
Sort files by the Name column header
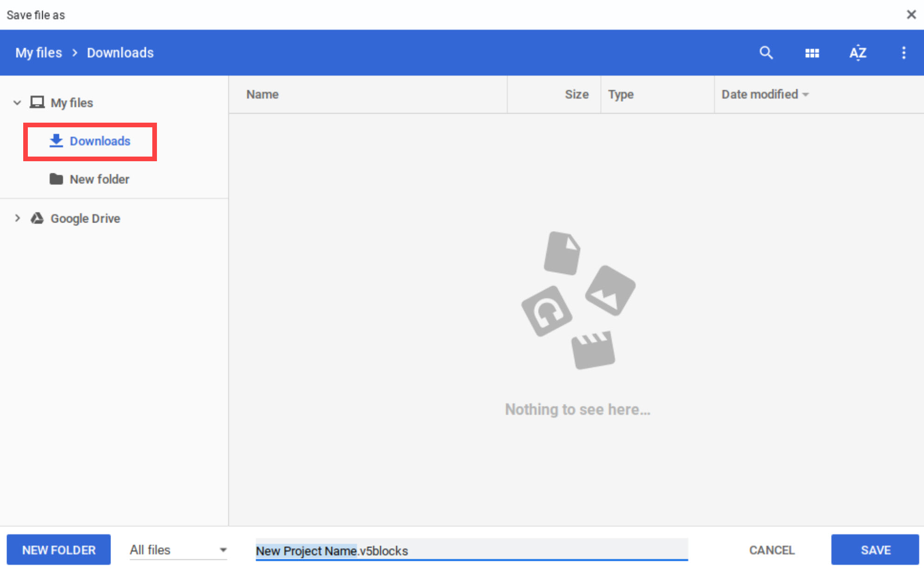pos(262,94)
